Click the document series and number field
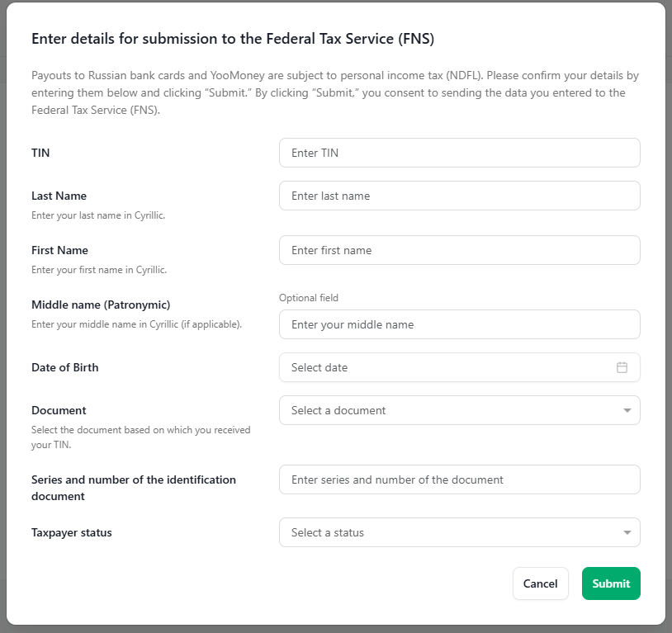The height and width of the screenshot is (633, 672). [460, 479]
